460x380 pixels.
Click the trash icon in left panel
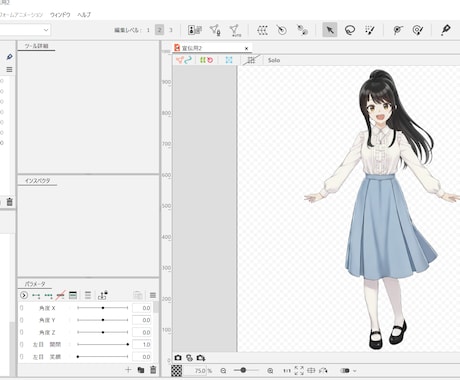(9, 202)
